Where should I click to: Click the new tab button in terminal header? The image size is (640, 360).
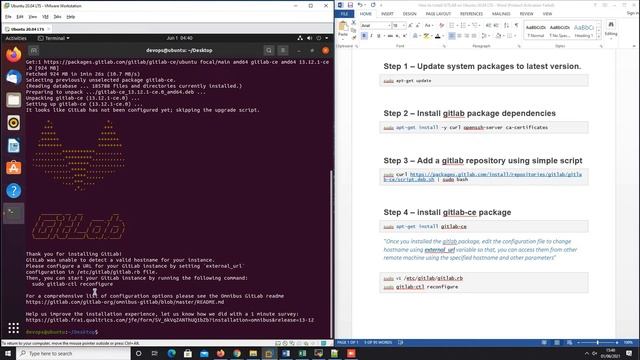[34, 50]
